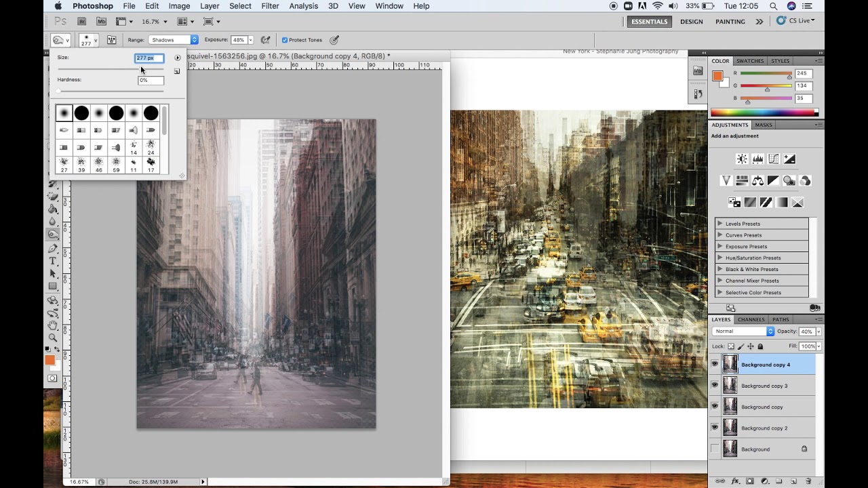Open the Layer menu
This screenshot has width=868, height=488.
[x=210, y=6]
